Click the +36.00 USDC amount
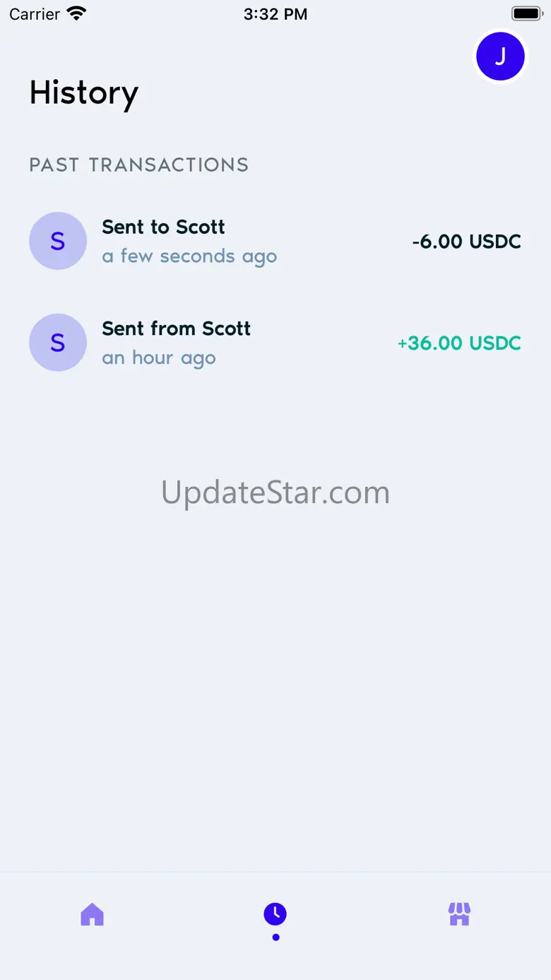The width and height of the screenshot is (551, 980). pyautogui.click(x=459, y=343)
